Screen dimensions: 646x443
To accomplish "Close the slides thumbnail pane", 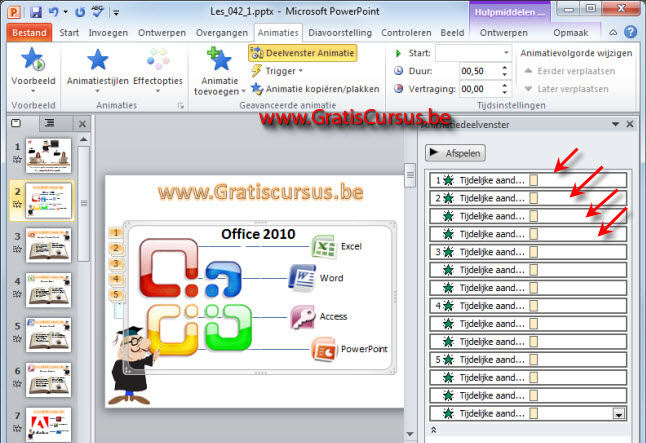I will point(82,124).
